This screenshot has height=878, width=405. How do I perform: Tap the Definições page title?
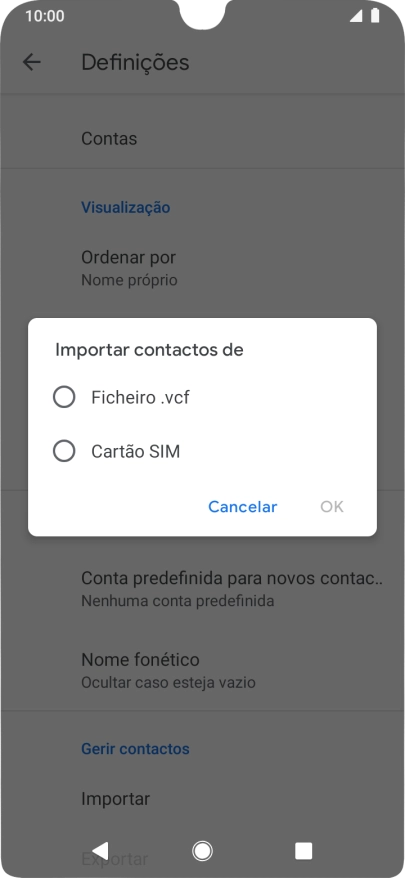click(x=135, y=62)
